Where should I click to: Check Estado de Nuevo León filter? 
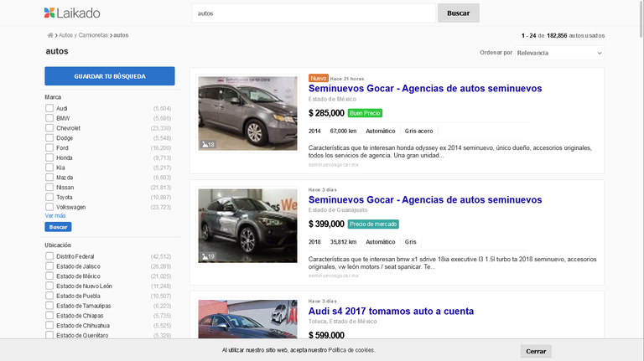49,286
